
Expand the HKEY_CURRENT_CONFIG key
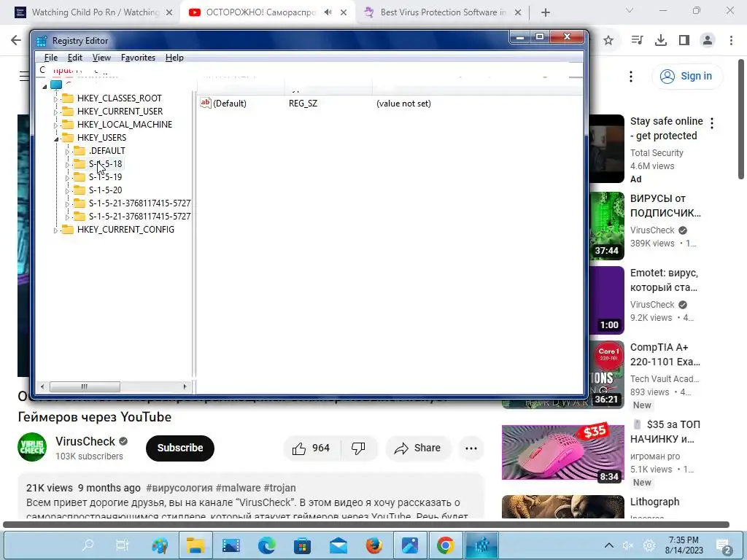(x=55, y=230)
